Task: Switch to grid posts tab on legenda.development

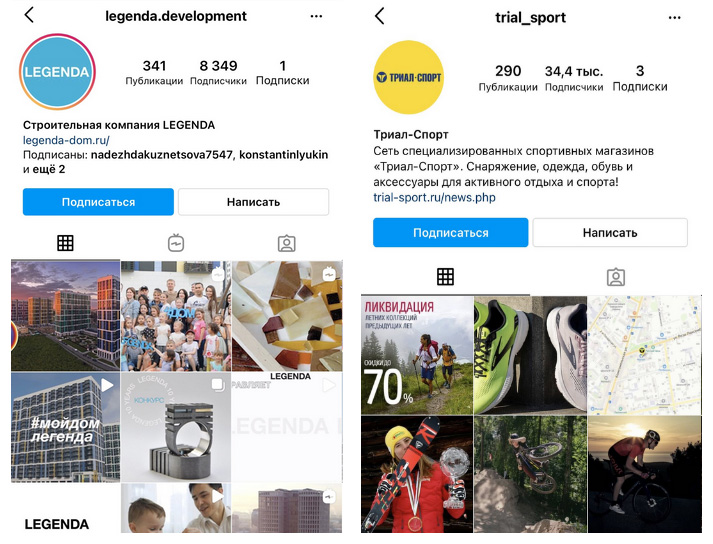Action: pos(65,243)
